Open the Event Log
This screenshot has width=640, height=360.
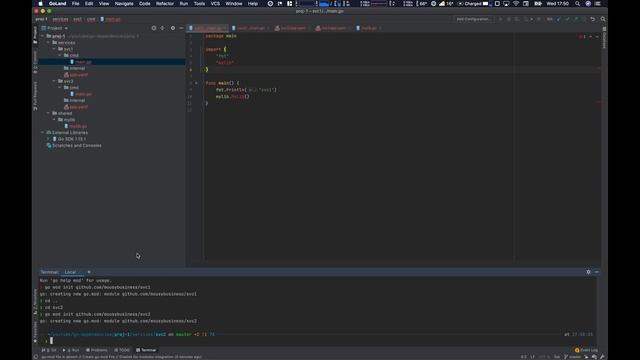(586, 350)
